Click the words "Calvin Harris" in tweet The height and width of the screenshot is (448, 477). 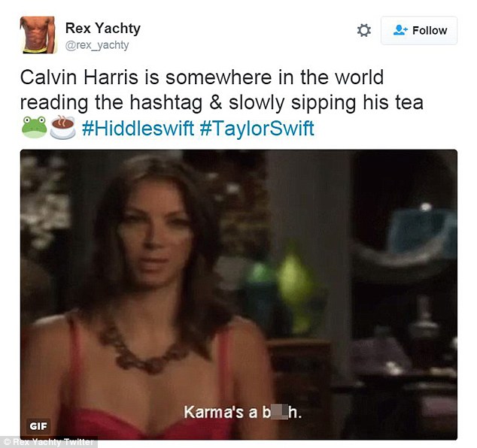coord(79,77)
